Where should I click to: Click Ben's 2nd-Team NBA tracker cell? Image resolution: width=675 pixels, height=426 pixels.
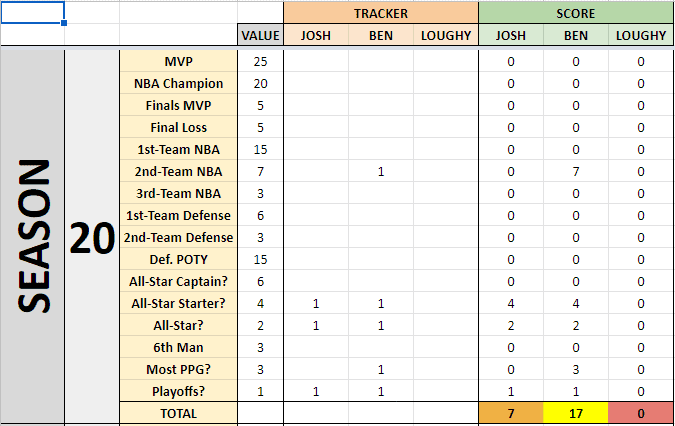[x=381, y=171]
